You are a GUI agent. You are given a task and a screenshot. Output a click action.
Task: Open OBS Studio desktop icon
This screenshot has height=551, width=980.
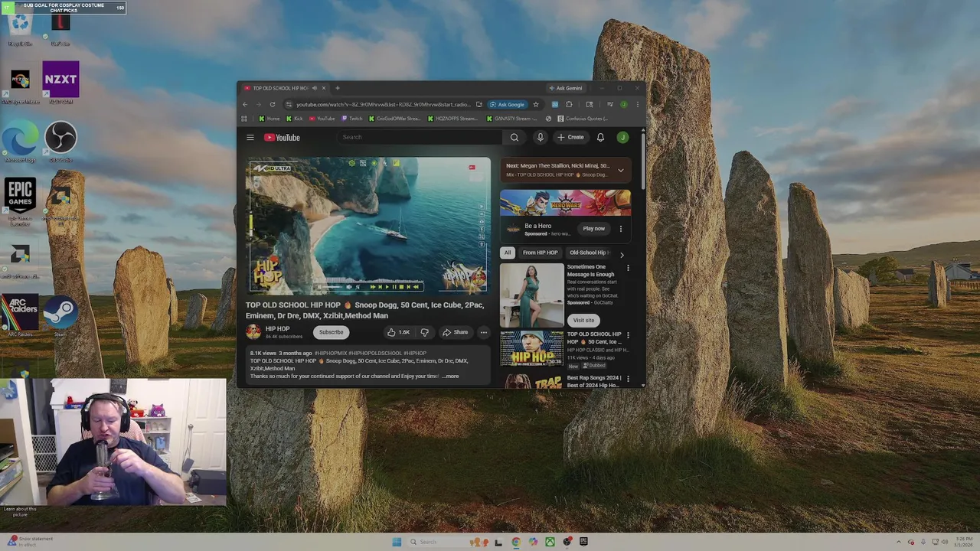coord(60,142)
